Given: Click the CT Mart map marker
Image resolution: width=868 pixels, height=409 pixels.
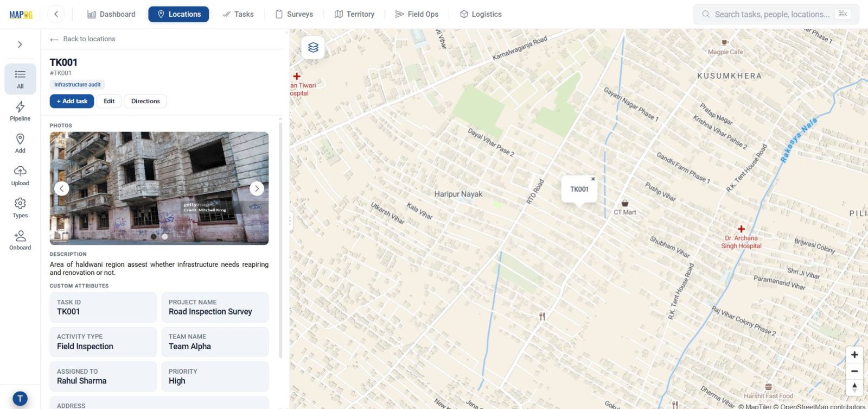Looking at the screenshot, I should [625, 203].
